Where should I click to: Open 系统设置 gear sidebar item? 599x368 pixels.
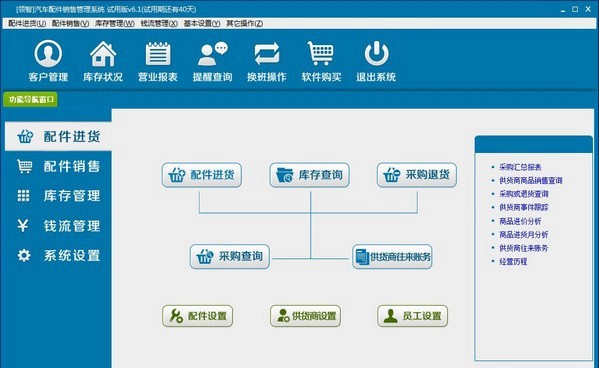click(58, 255)
